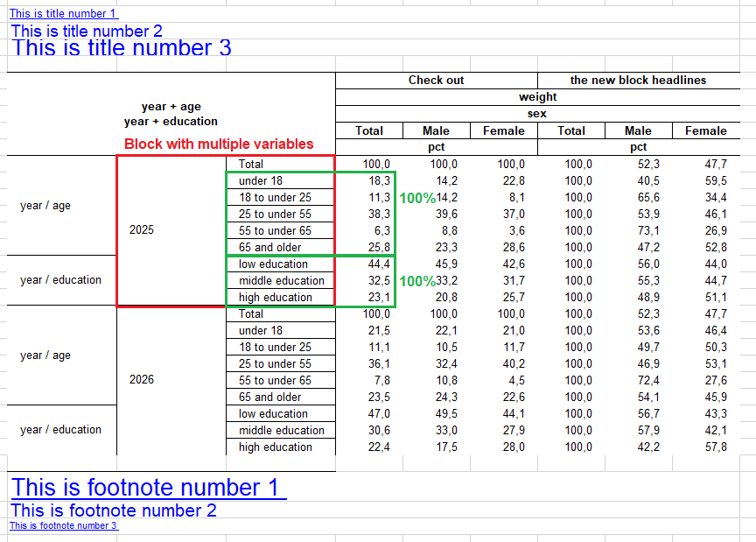Select "the new block headlines" header cell

tap(638, 81)
